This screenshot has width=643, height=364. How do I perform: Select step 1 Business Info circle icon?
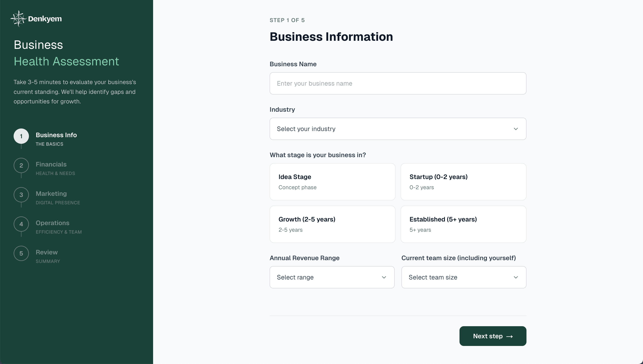point(21,136)
